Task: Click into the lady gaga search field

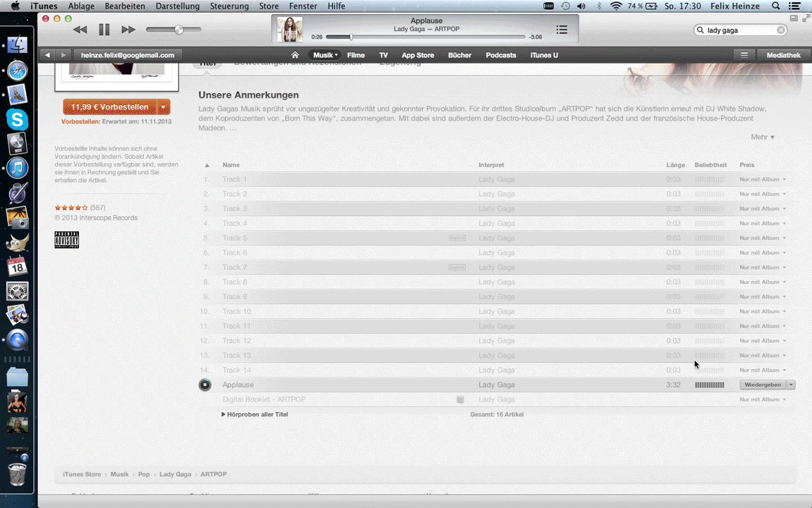Action: coord(741,30)
